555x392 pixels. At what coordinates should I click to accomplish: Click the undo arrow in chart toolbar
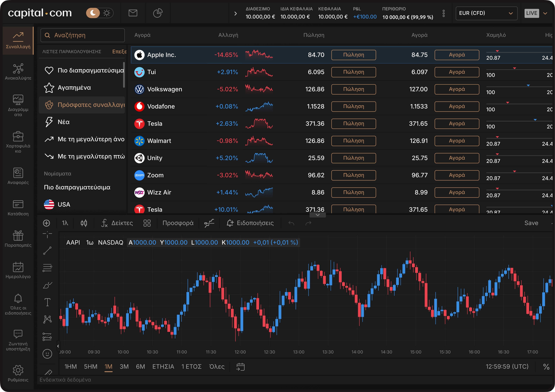[x=291, y=223]
